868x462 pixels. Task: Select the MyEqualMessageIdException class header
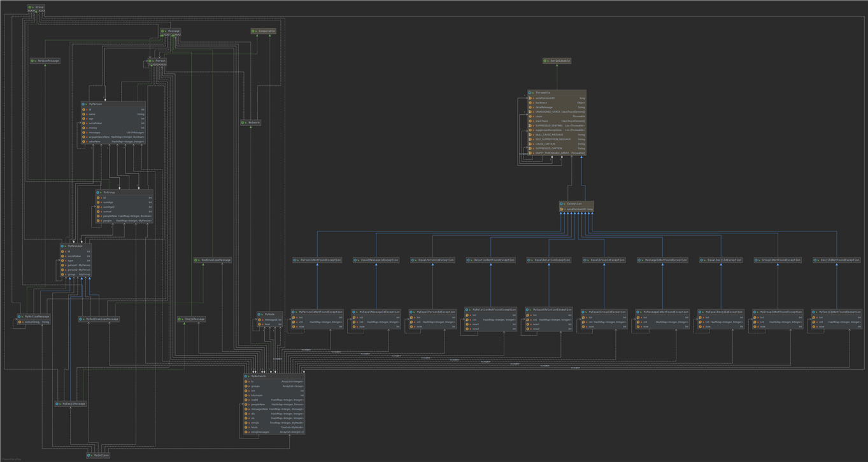click(x=376, y=312)
